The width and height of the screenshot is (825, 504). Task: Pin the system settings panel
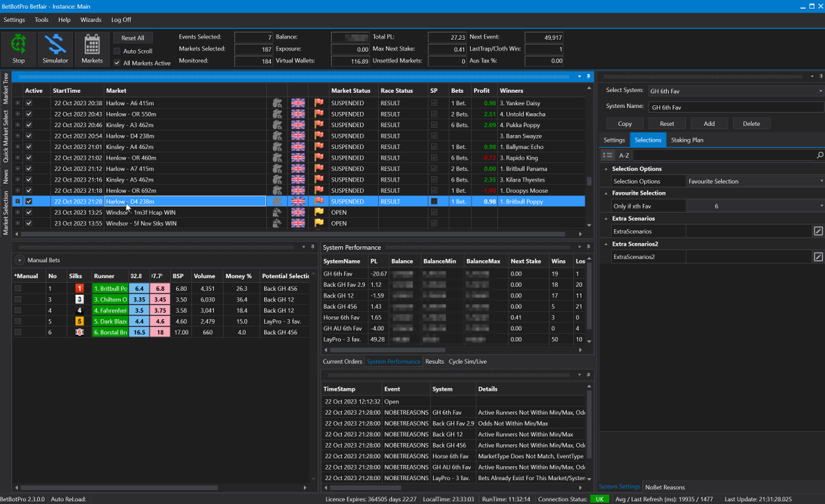(819, 76)
